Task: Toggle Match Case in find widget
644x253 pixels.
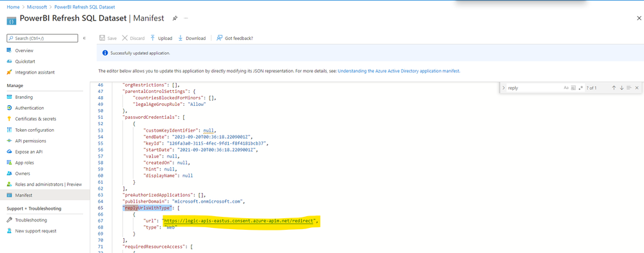Action: point(566,88)
